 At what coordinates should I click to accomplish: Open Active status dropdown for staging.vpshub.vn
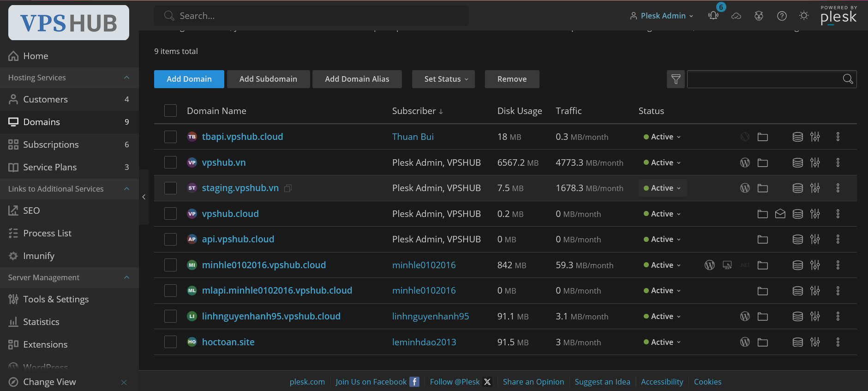pyautogui.click(x=663, y=188)
